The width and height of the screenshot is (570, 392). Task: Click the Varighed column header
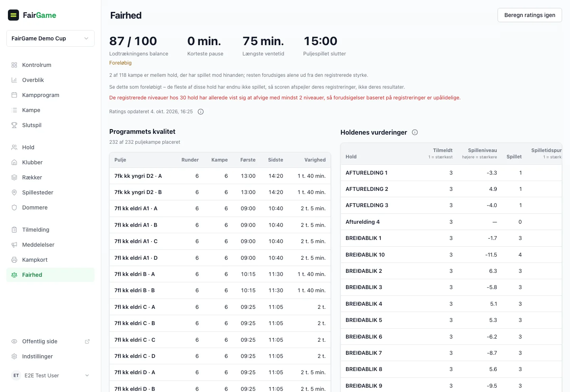click(315, 160)
